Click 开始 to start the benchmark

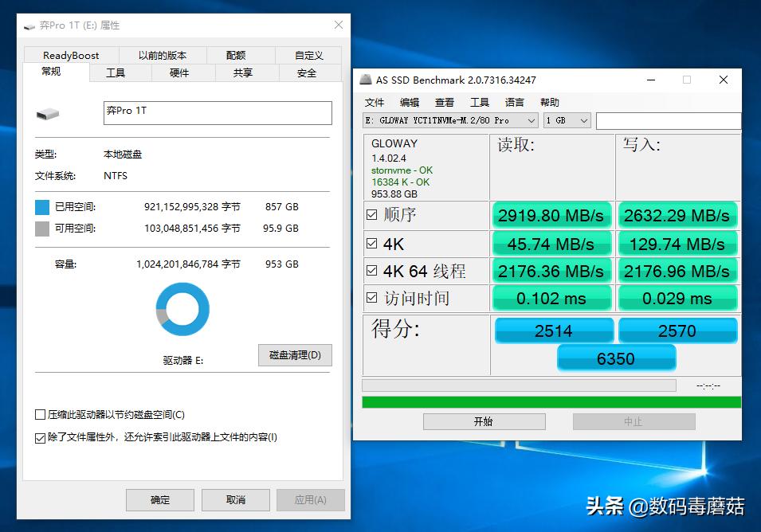tap(484, 421)
